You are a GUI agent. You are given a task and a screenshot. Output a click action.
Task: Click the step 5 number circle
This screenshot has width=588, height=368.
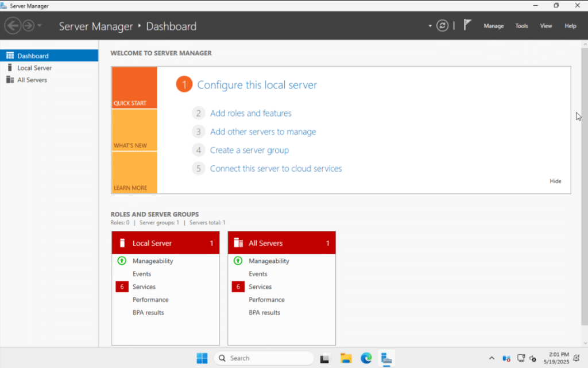(198, 168)
